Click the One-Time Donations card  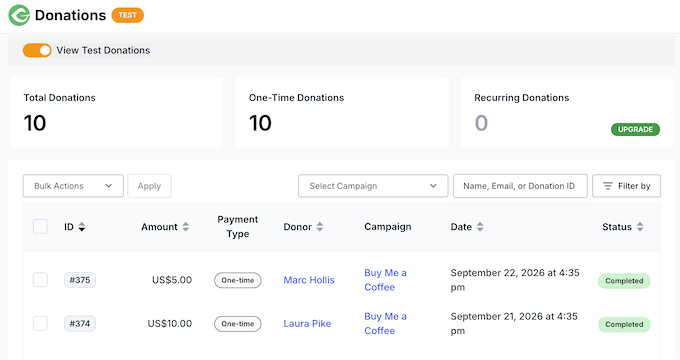point(342,113)
